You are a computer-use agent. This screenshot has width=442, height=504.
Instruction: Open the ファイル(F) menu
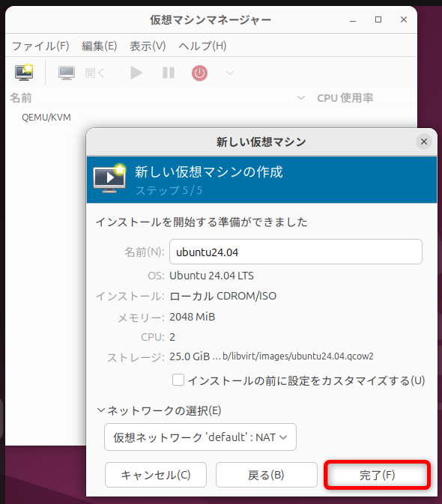40,46
